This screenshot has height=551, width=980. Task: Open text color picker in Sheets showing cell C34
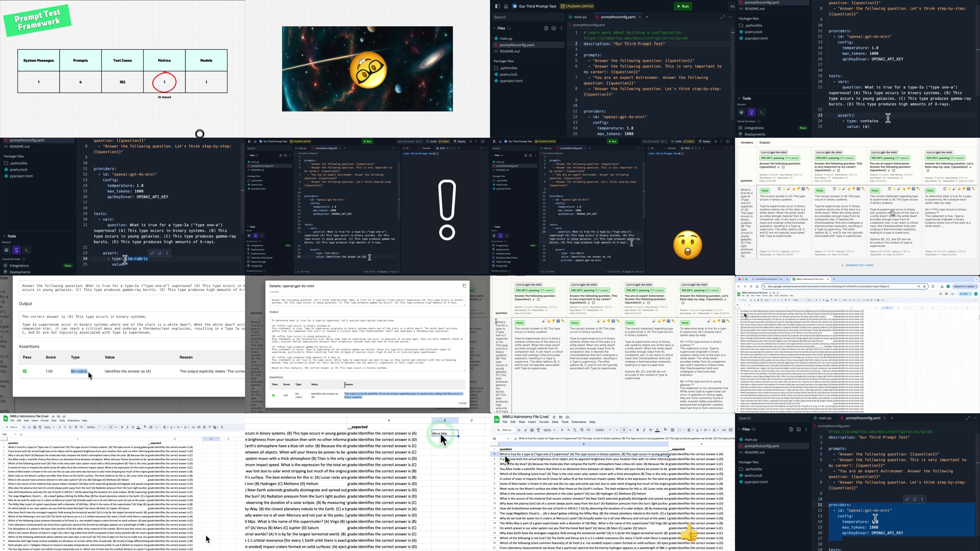139,427
